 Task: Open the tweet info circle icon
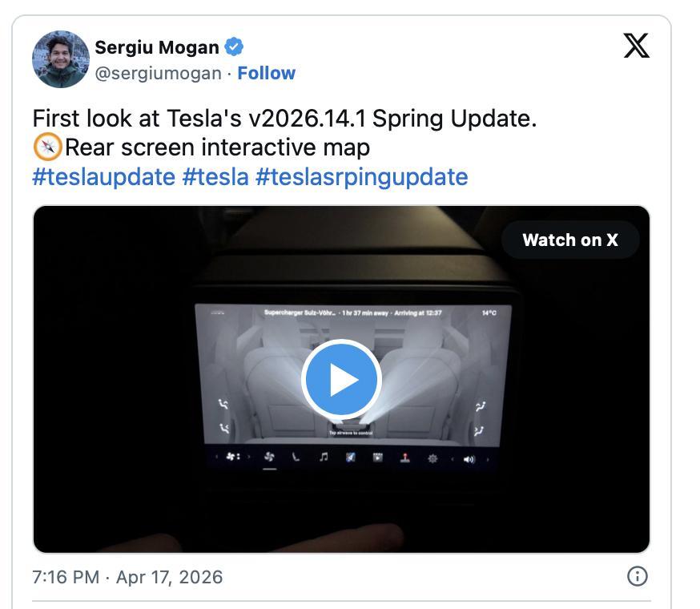click(x=637, y=576)
